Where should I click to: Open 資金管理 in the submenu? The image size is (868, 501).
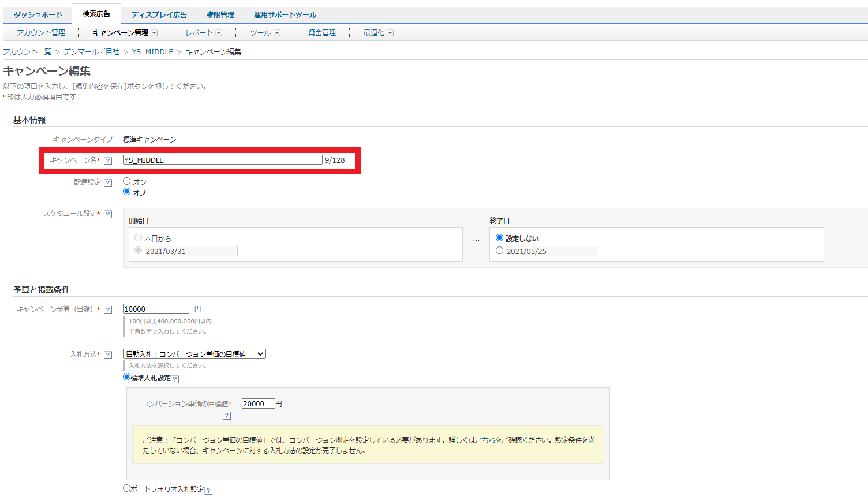322,33
